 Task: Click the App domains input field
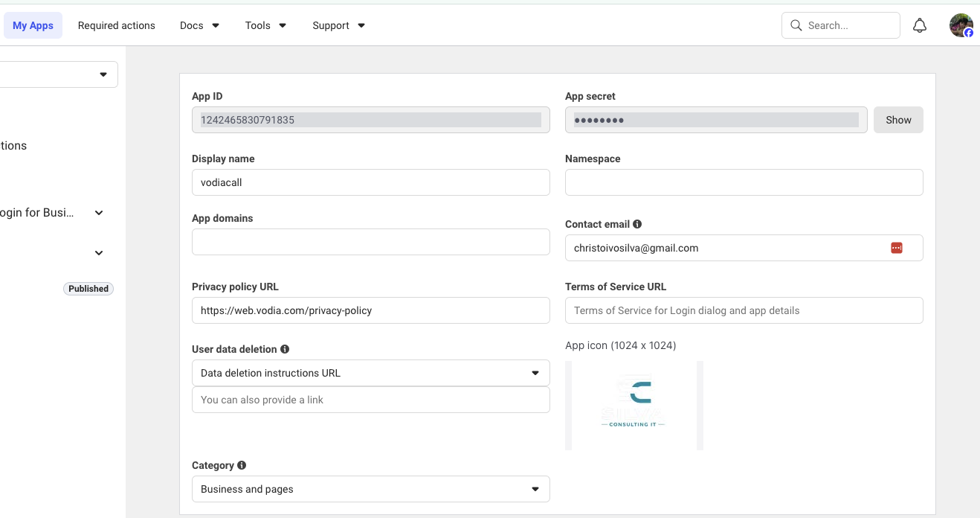tap(370, 242)
